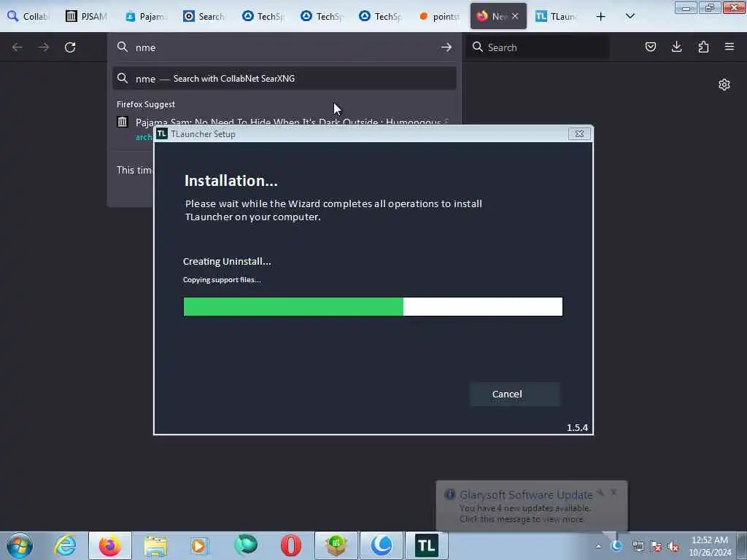Open the Firefox application menu
Viewport: 747px width, 560px height.
tap(729, 47)
